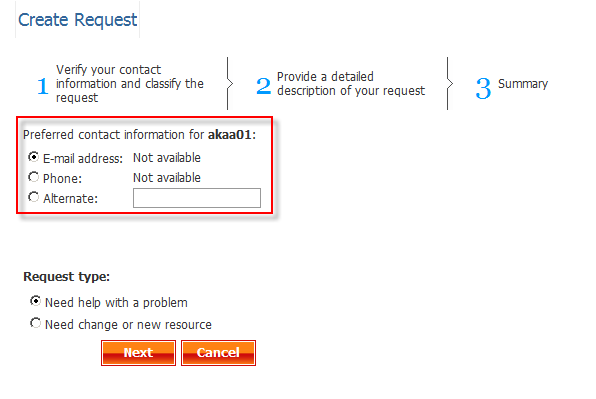Click the step 1 number icon

[x=43, y=86]
